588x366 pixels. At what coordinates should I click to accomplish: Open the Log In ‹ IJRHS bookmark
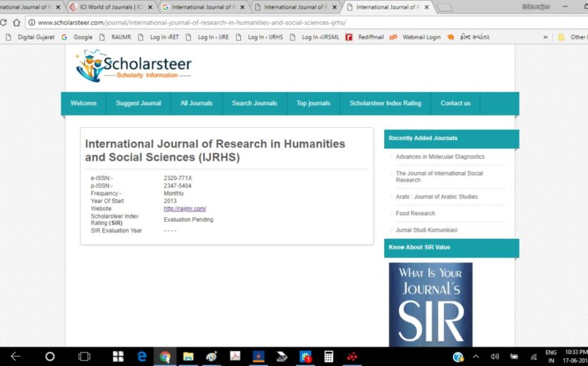click(260, 37)
